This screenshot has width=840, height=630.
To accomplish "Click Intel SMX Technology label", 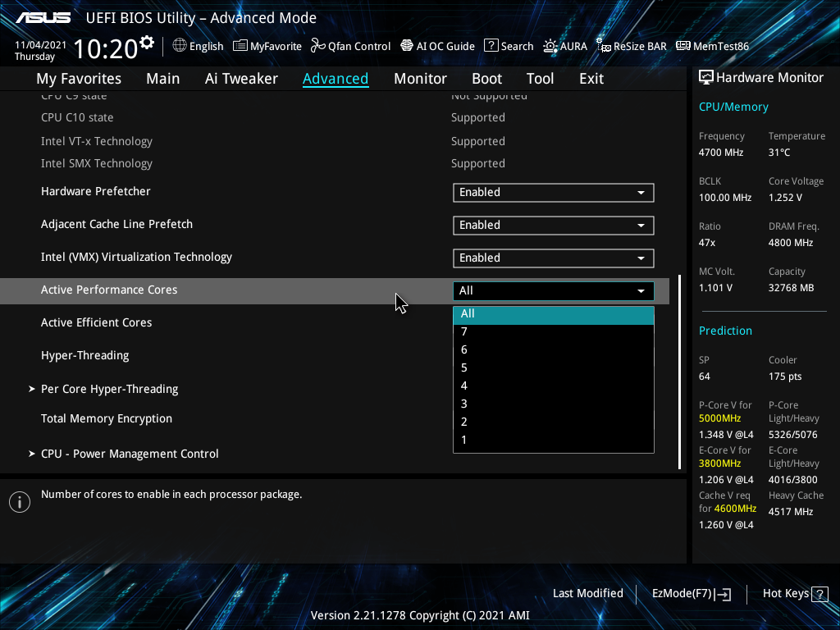I will coord(97,163).
